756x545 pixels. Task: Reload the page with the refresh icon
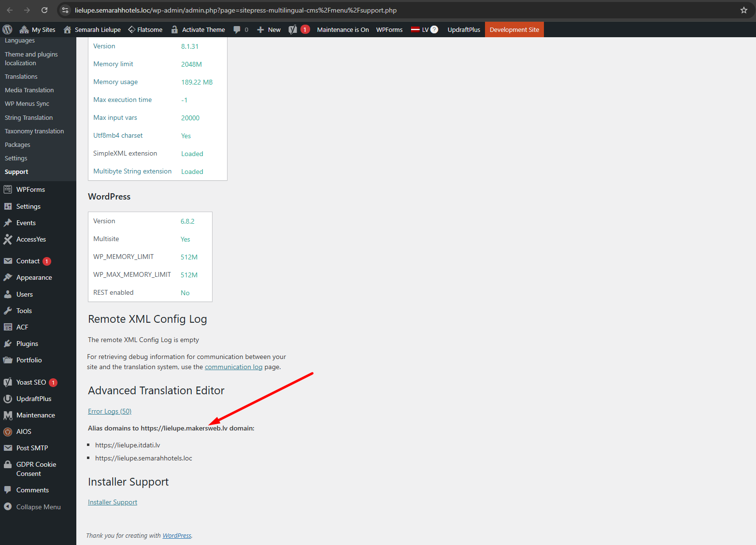pyautogui.click(x=44, y=10)
